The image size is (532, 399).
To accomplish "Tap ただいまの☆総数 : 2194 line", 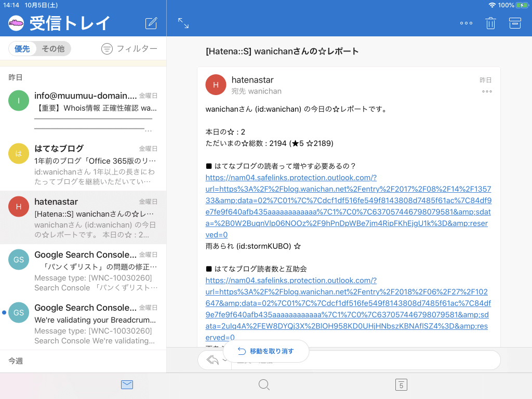I will point(270,143).
